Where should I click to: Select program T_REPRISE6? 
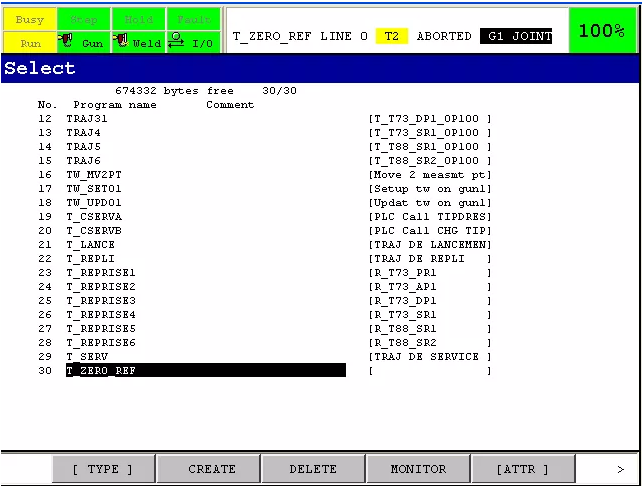(101, 342)
